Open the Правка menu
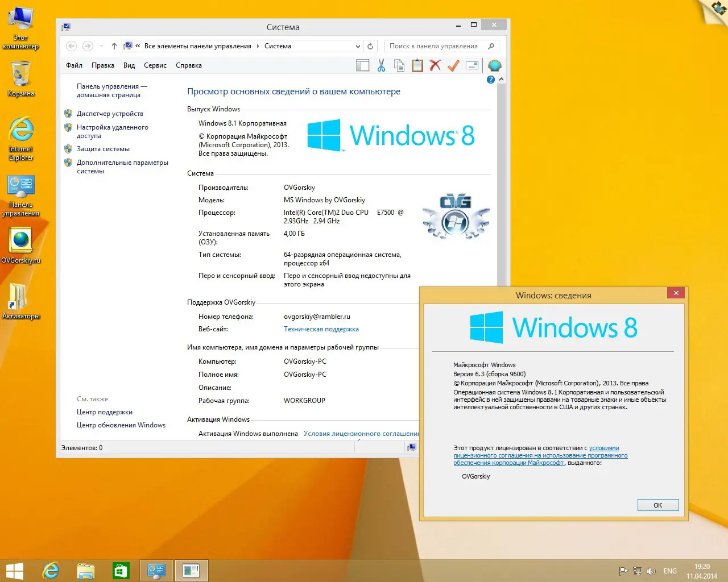This screenshot has height=582, width=728. pyautogui.click(x=103, y=65)
